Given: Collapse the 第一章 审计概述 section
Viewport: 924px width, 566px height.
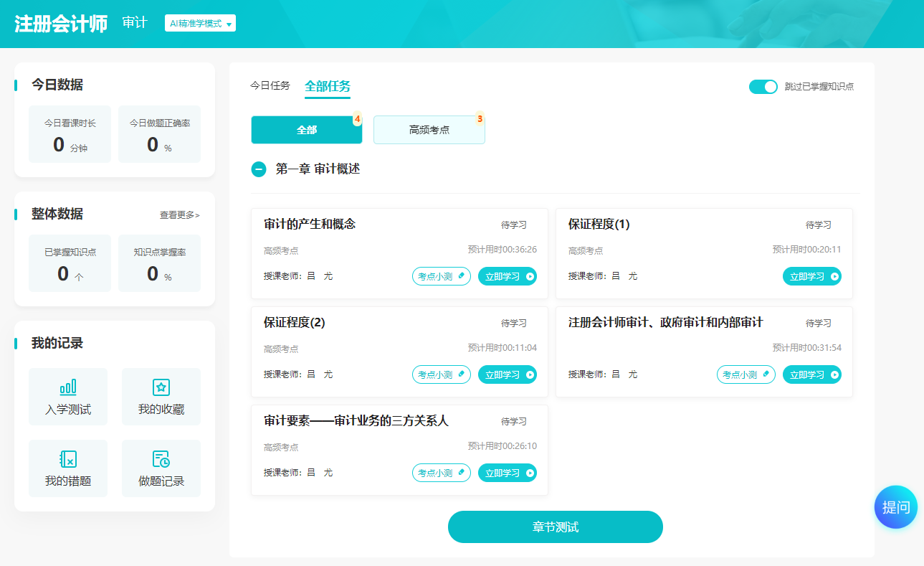Looking at the screenshot, I should coord(259,169).
